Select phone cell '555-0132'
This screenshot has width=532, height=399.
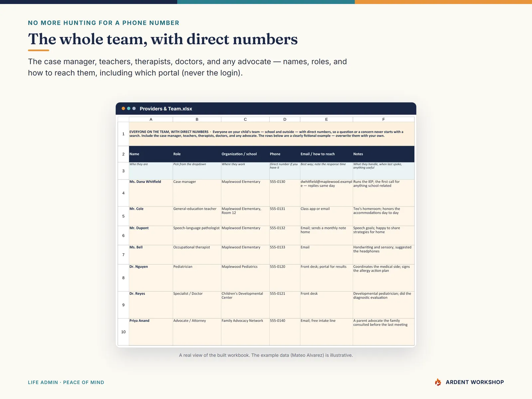click(285, 235)
